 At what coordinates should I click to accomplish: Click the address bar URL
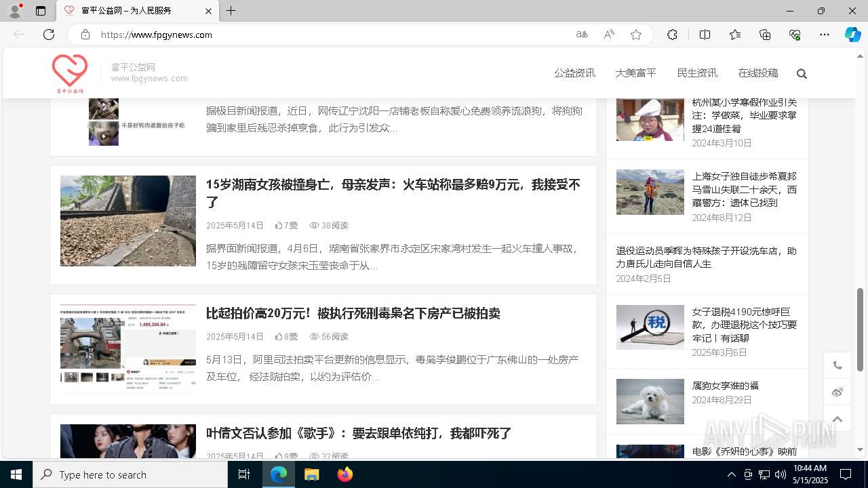pyautogui.click(x=157, y=35)
